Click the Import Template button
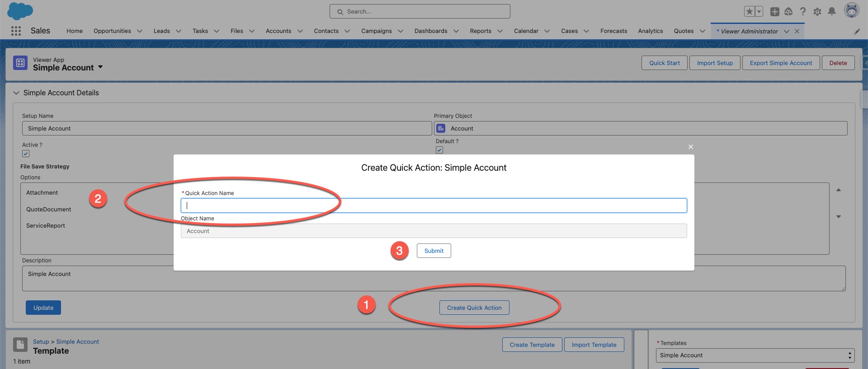This screenshot has height=369, width=868. 594,345
